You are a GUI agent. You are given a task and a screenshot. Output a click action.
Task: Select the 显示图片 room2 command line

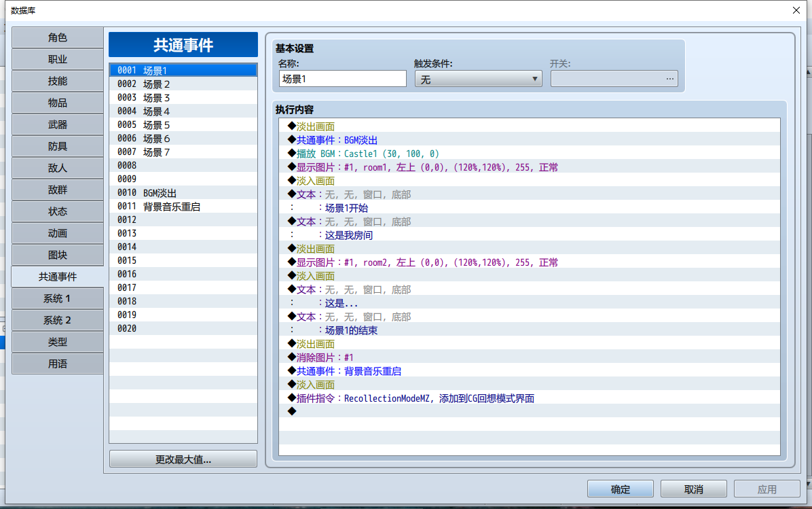530,262
